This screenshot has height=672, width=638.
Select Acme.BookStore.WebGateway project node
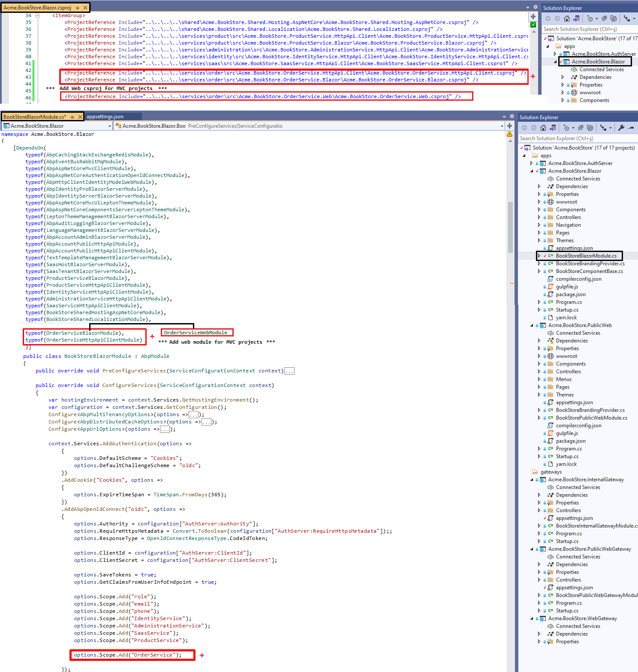click(x=582, y=618)
